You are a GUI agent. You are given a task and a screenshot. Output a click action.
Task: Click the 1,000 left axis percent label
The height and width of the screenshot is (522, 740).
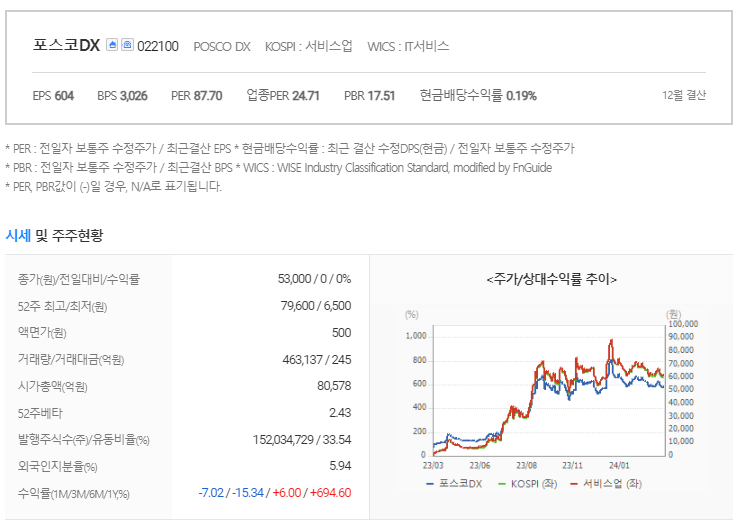416,336
